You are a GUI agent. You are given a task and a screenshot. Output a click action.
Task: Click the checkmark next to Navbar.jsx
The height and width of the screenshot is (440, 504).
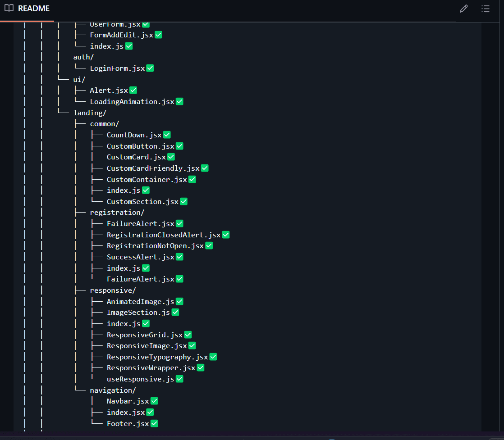click(155, 400)
